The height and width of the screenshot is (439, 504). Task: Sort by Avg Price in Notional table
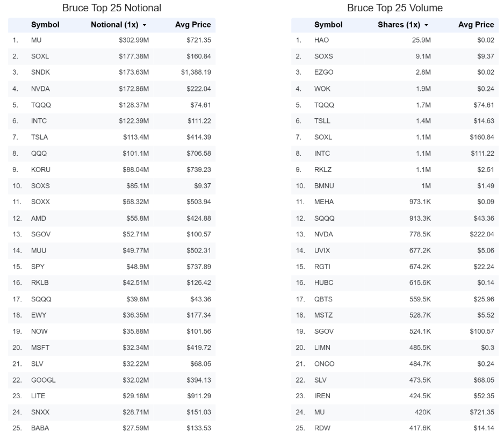point(193,25)
